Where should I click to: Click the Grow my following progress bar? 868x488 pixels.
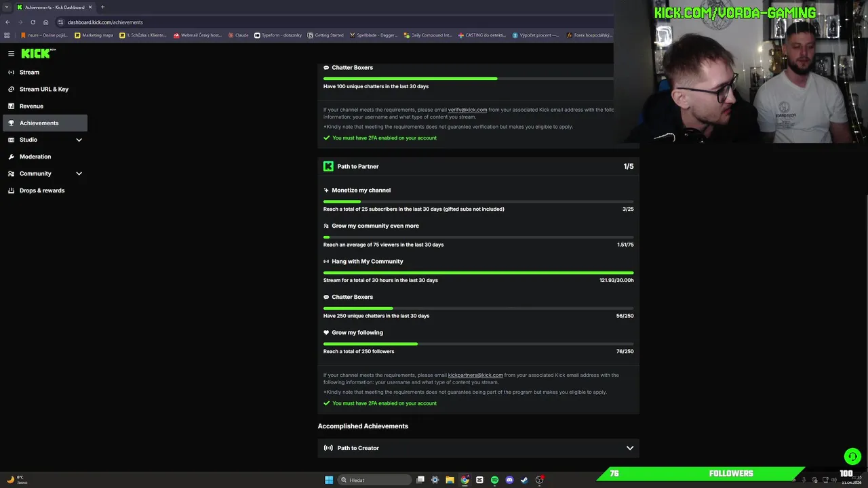[x=479, y=344]
